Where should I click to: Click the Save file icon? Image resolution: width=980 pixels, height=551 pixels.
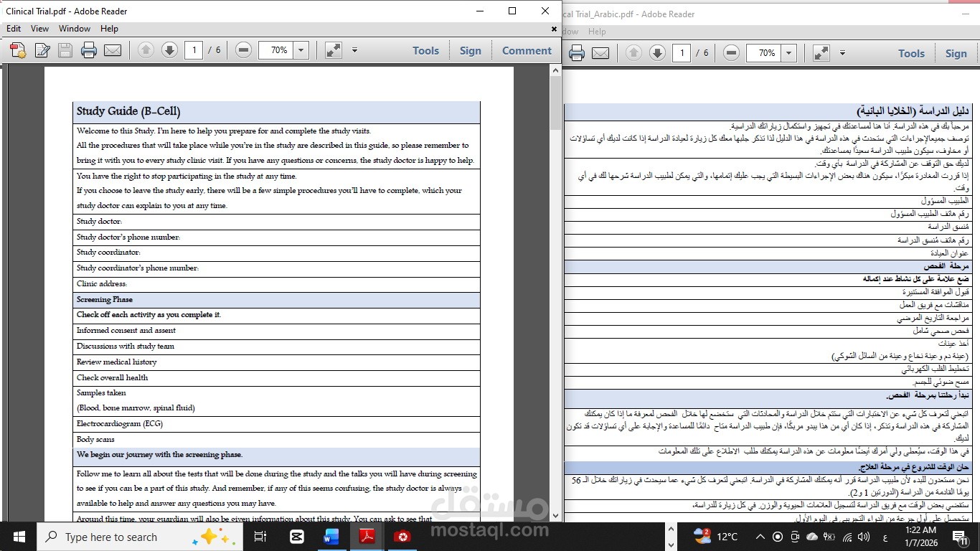(65, 50)
